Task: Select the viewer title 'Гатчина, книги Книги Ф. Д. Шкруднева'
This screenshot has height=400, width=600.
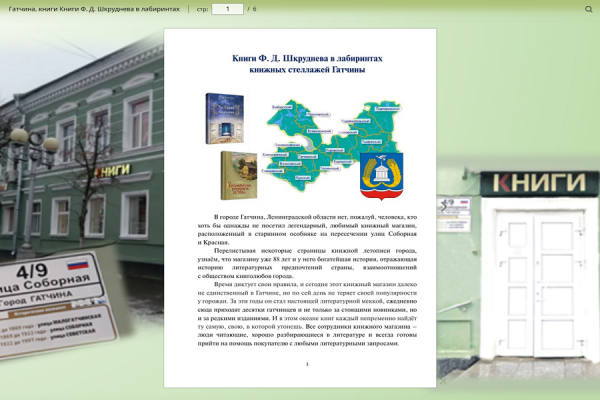Action: pyautogui.click(x=94, y=9)
